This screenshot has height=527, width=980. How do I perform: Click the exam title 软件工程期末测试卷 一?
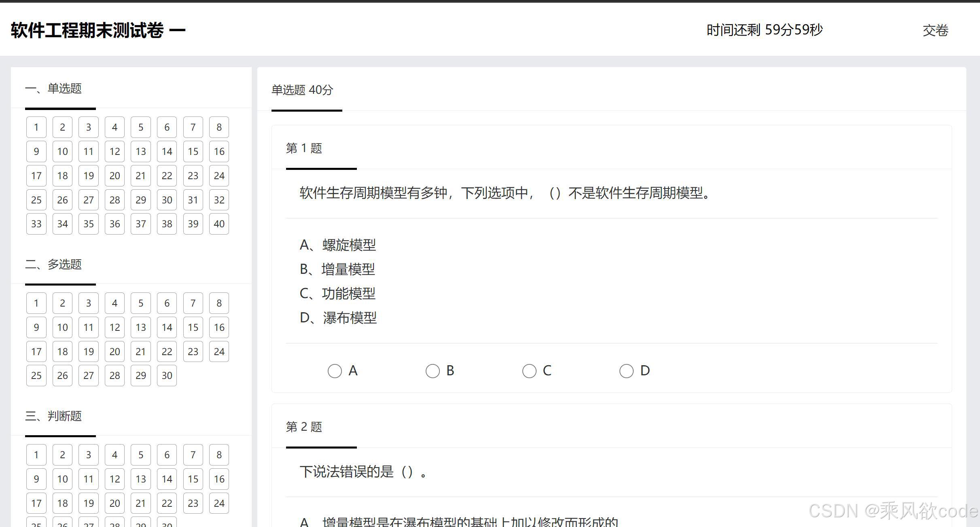pyautogui.click(x=97, y=30)
